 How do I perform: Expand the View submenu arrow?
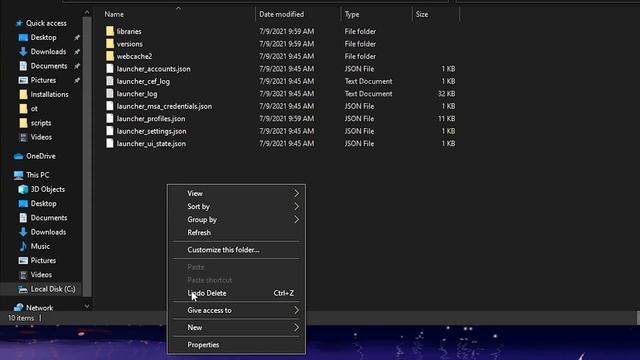pos(296,193)
